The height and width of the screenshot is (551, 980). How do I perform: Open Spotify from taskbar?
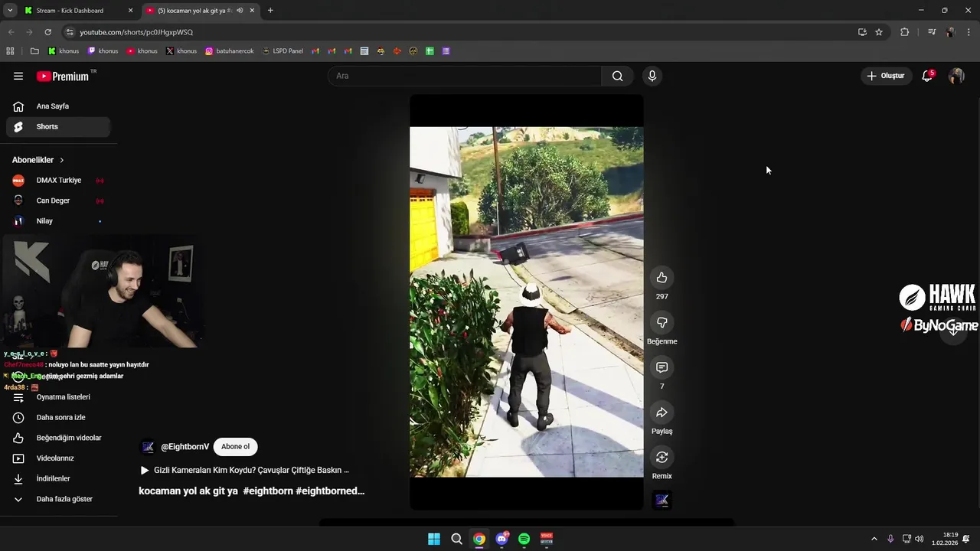pyautogui.click(x=524, y=540)
